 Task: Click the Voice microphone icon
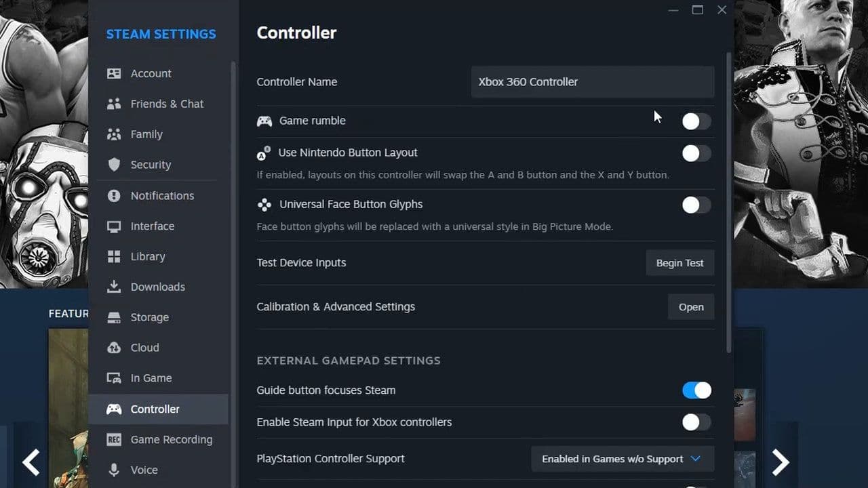tap(114, 470)
